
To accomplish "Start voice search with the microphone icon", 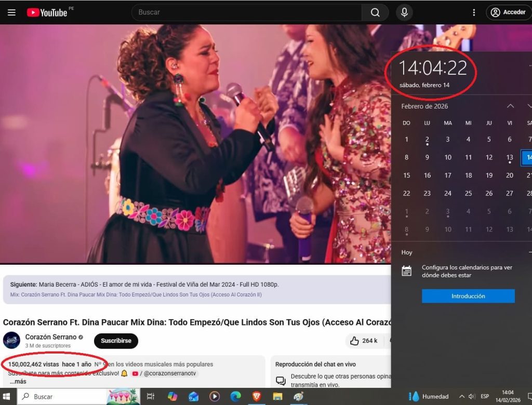I will click(x=404, y=12).
